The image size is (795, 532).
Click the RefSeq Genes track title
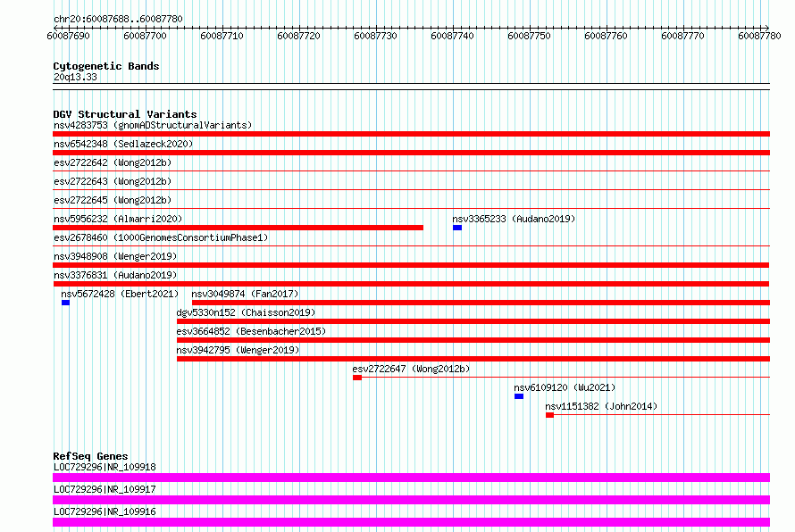point(90,456)
